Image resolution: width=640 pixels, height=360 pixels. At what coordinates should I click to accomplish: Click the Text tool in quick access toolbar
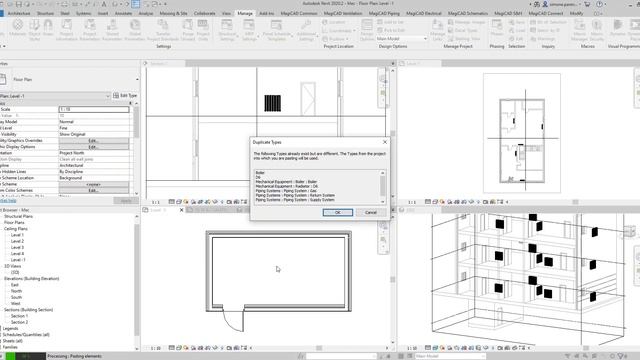(x=104, y=4)
